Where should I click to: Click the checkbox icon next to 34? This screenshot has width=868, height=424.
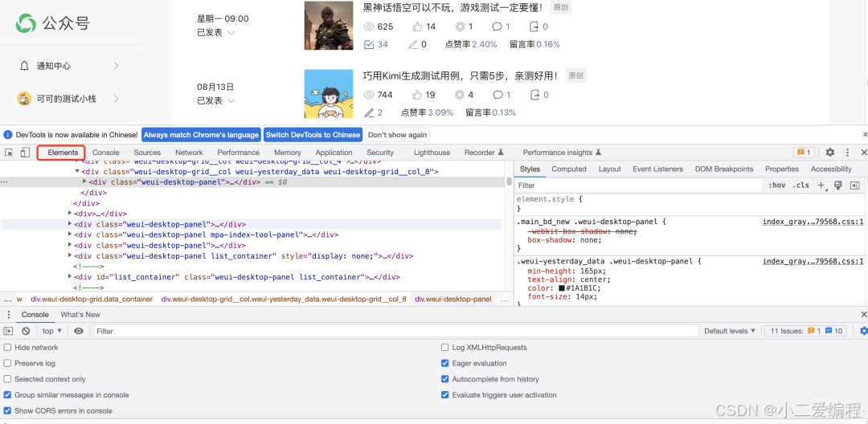(x=369, y=44)
